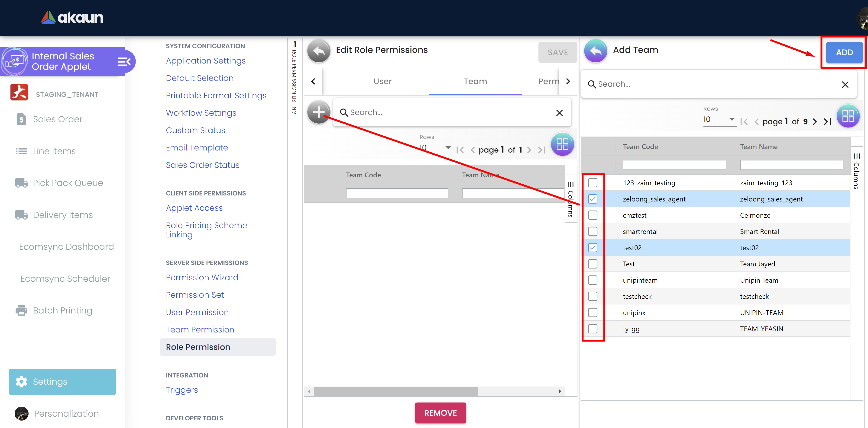Image resolution: width=868 pixels, height=428 pixels.
Task: Click the ADD button
Action: point(844,53)
